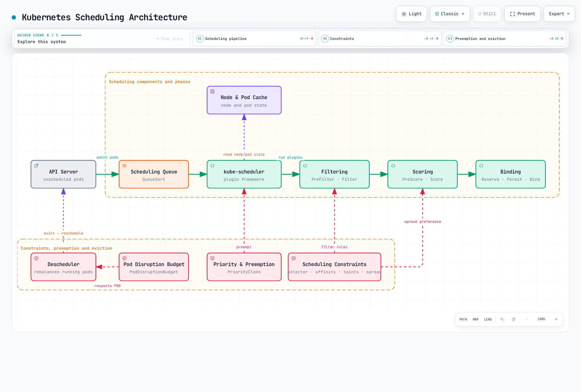Click the code icon on Filtering node
Screen dimensions: 581x392
305,166
